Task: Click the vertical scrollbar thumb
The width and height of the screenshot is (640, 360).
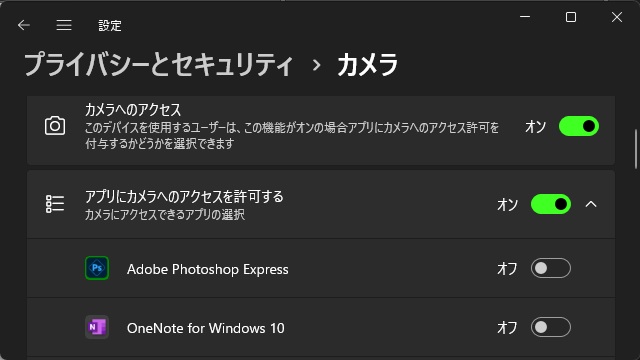Action: (x=636, y=149)
